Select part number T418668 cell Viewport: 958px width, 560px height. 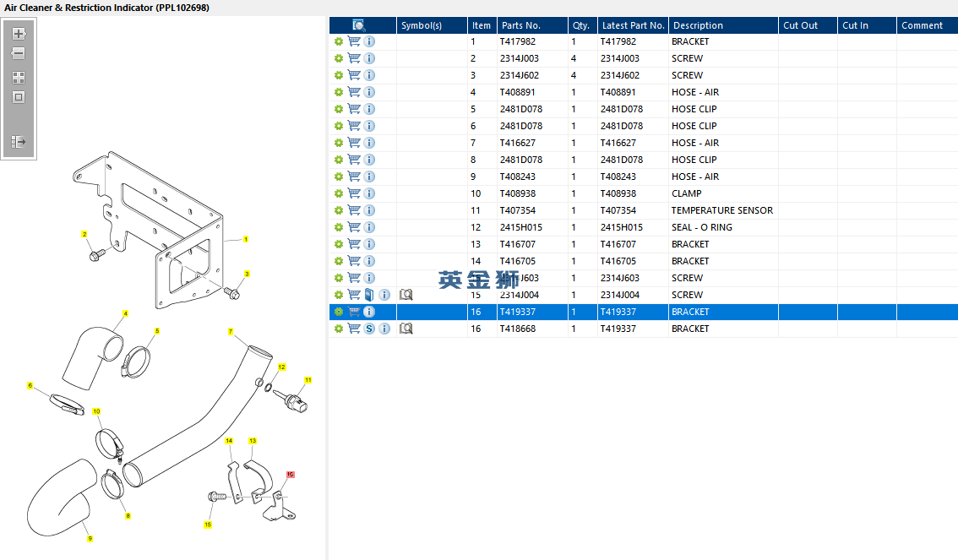coord(532,329)
